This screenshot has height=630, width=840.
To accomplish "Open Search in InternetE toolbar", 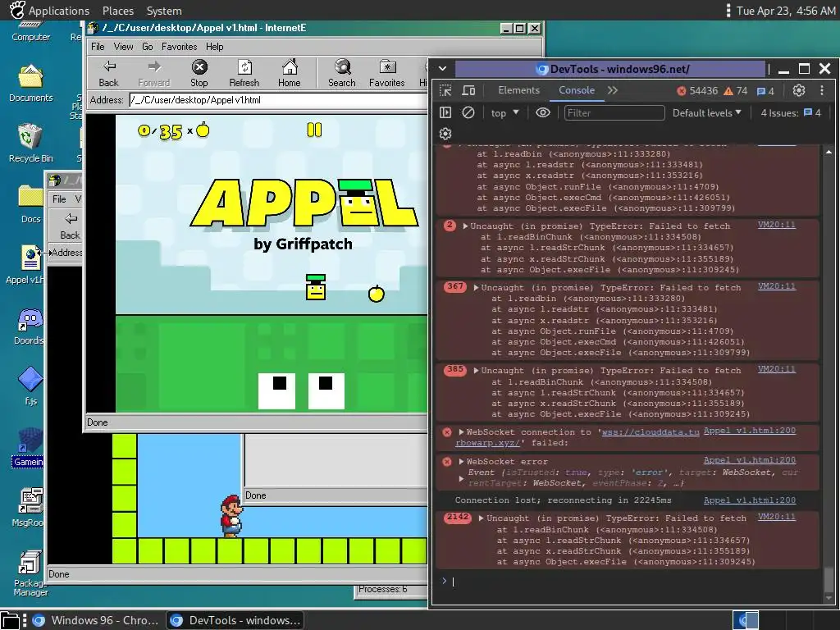I will [342, 73].
